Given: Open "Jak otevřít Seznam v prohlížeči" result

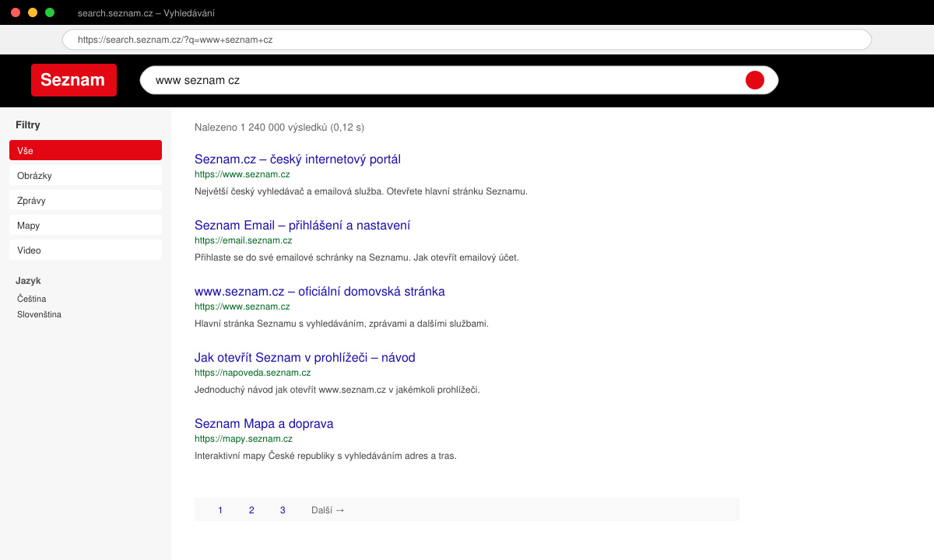Looking at the screenshot, I should (305, 358).
